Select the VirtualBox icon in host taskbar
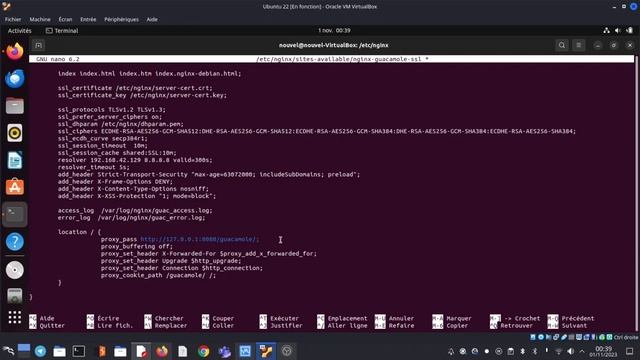Screen dimensions: 640x360 pos(266,351)
